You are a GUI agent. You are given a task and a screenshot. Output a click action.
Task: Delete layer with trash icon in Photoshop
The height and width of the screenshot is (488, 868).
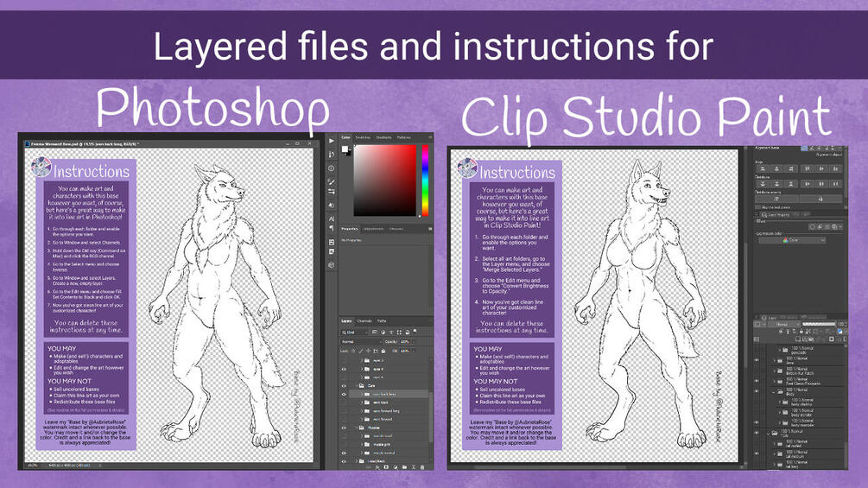pyautogui.click(x=422, y=467)
